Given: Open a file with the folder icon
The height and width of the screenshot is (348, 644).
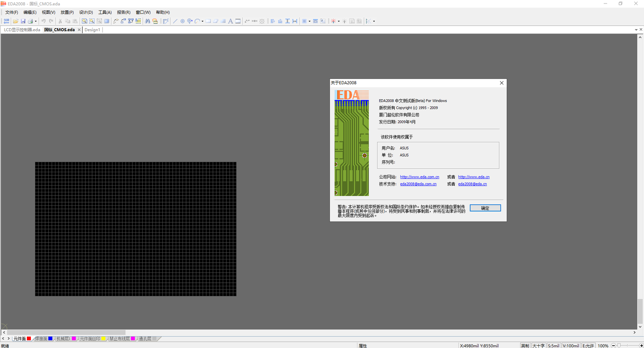Looking at the screenshot, I should click(x=16, y=21).
